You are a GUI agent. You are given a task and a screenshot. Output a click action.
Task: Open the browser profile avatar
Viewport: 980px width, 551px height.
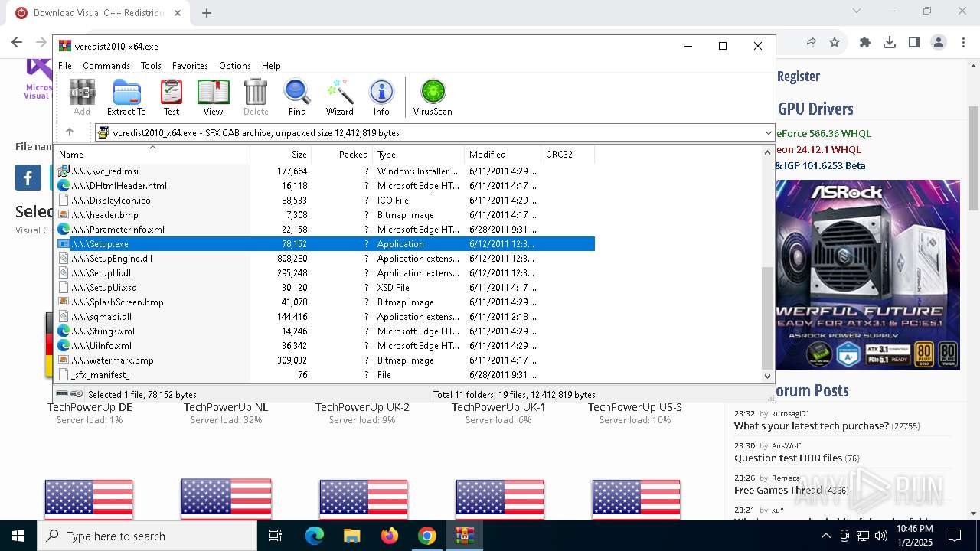coord(939,43)
